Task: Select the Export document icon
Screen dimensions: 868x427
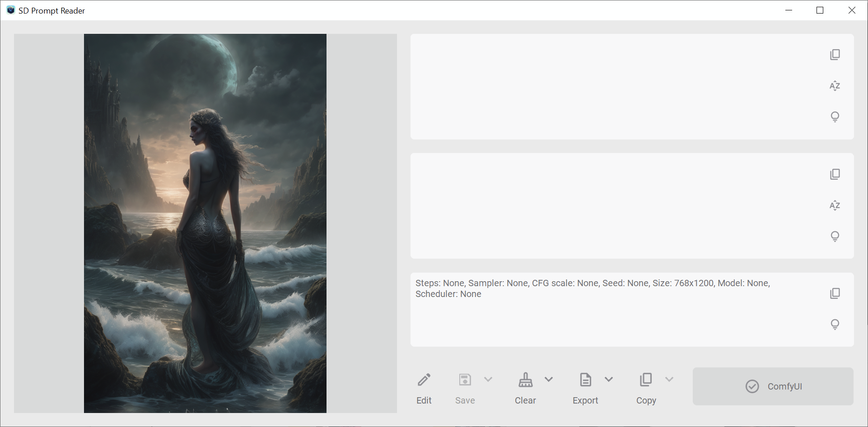Action: click(x=585, y=379)
